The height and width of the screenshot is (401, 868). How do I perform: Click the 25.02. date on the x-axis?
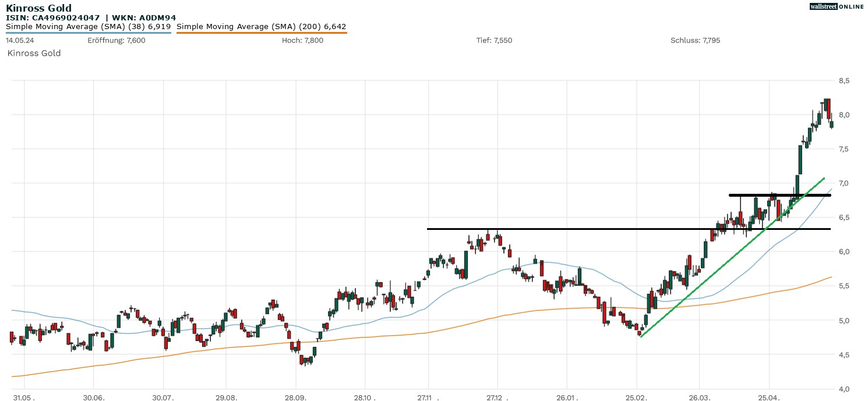tap(636, 397)
